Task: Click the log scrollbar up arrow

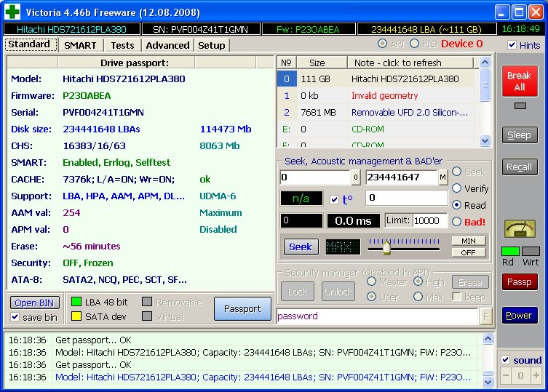Action: pyautogui.click(x=488, y=338)
